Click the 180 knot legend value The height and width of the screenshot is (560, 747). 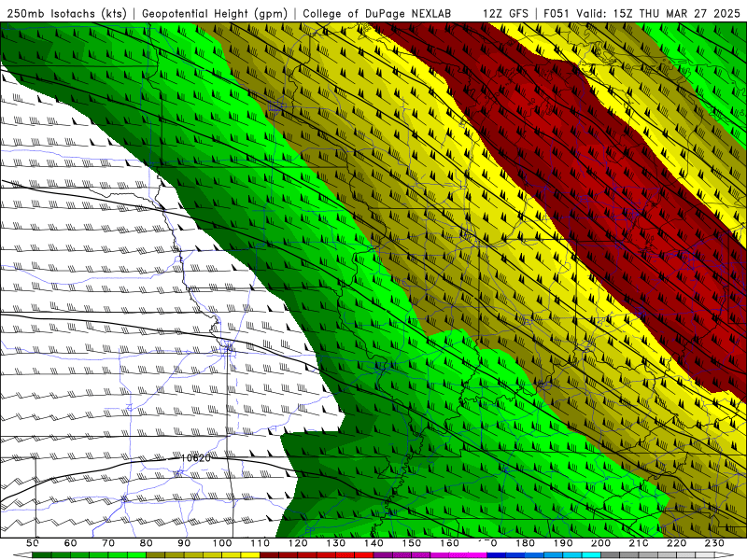[x=525, y=543]
